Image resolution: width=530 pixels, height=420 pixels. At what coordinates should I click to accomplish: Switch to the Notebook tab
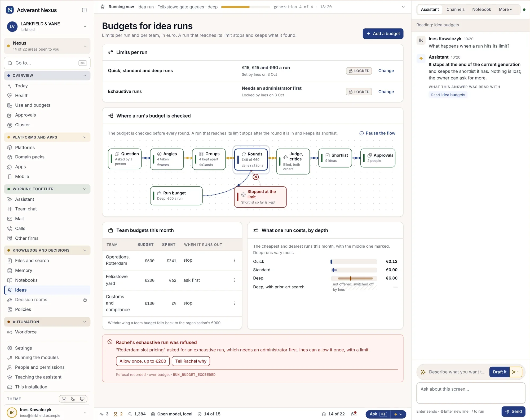[482, 10]
